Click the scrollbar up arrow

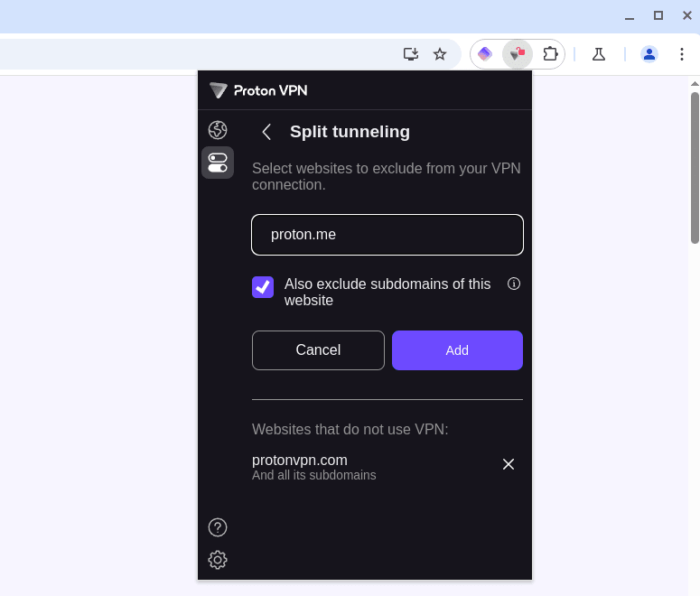pyautogui.click(x=695, y=83)
